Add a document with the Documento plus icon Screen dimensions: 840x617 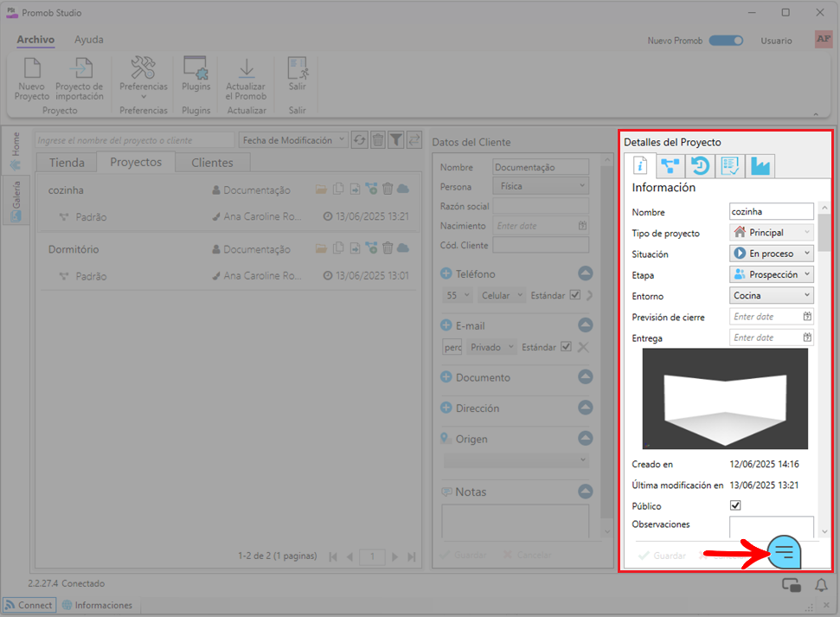point(446,376)
